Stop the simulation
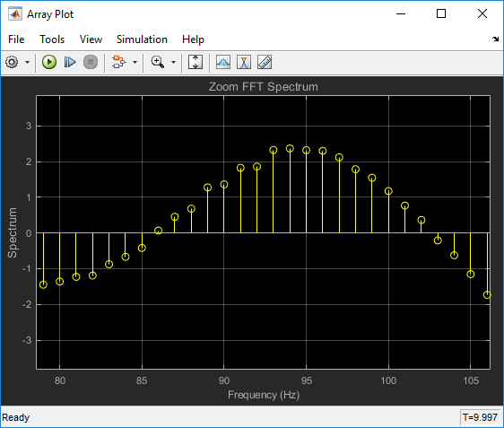Image resolution: width=504 pixels, height=428 pixels. tap(91, 62)
